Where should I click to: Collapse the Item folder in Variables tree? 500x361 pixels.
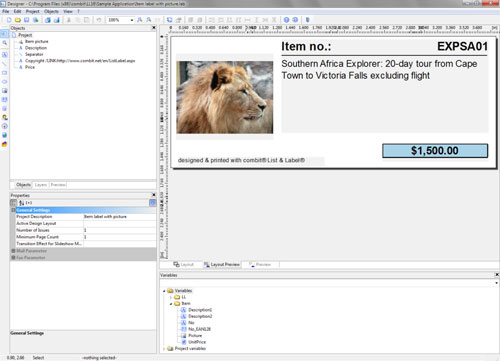coord(171,304)
